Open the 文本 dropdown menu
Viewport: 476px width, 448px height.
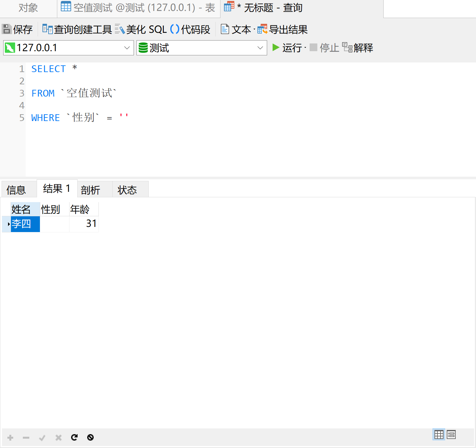pos(254,30)
